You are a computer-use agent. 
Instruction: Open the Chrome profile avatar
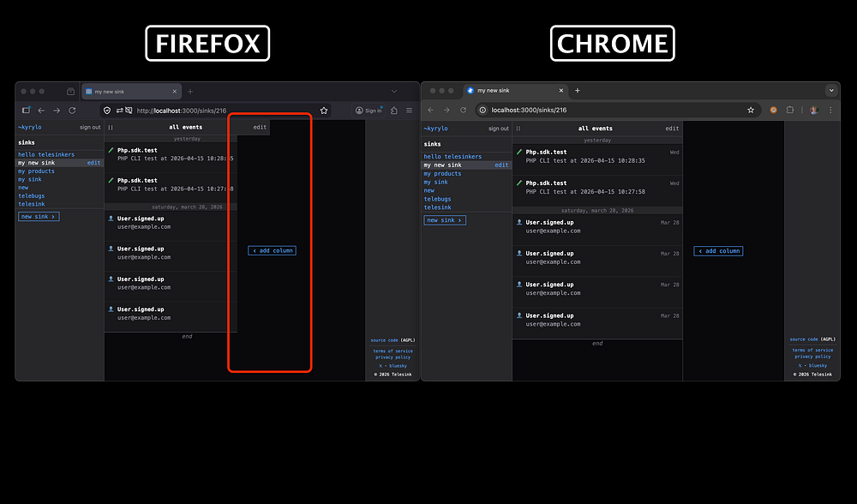click(814, 110)
